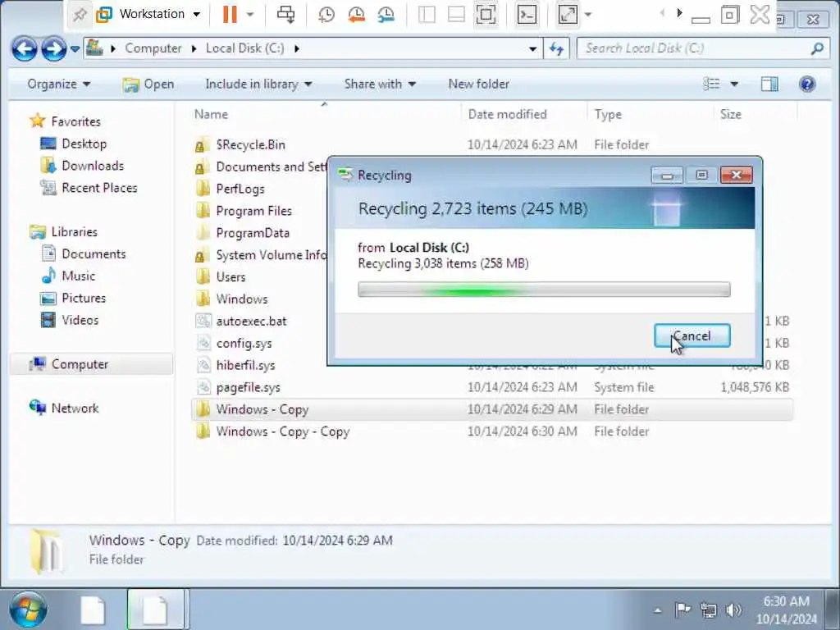Open the address bar history dropdown
This screenshot has height=630, width=840.
pos(532,48)
